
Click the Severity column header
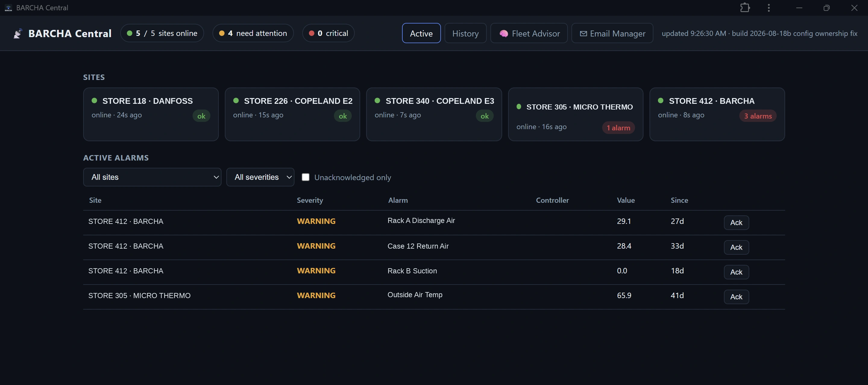coord(310,200)
